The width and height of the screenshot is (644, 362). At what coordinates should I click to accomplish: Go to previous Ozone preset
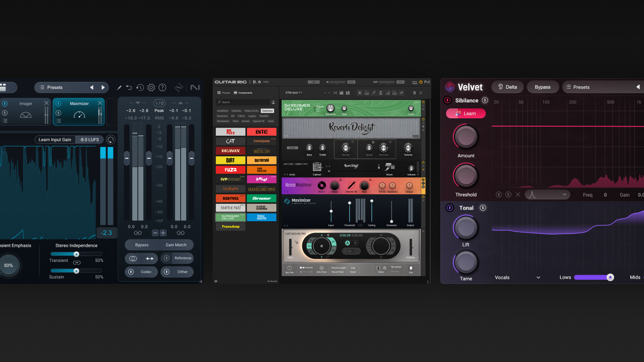[x=91, y=87]
